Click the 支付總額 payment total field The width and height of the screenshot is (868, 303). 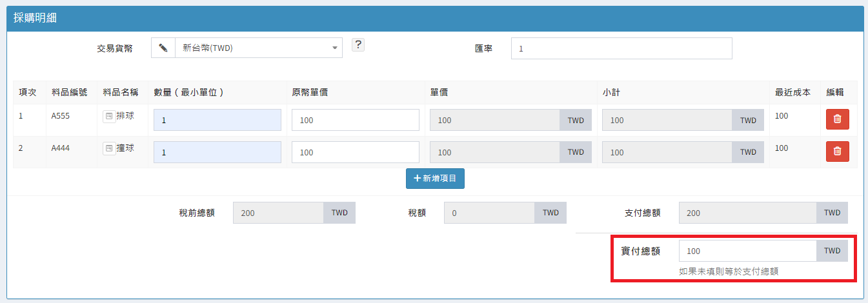[x=747, y=213]
